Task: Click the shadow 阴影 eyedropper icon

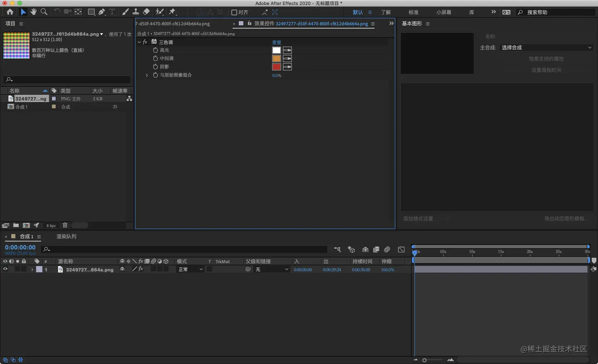Action: (287, 67)
